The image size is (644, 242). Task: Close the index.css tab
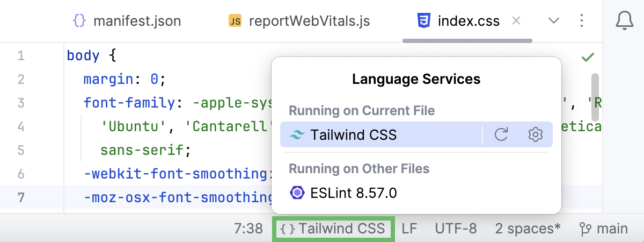[x=516, y=21]
